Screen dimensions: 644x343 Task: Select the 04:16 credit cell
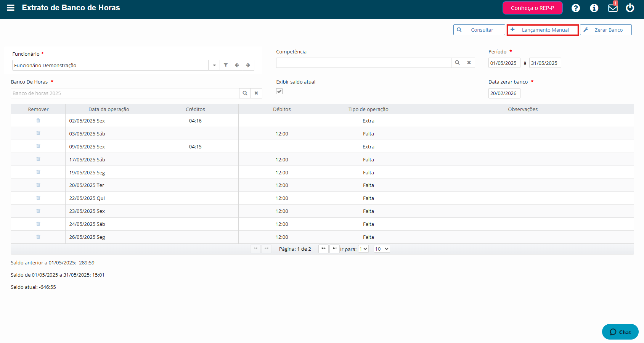click(x=195, y=121)
